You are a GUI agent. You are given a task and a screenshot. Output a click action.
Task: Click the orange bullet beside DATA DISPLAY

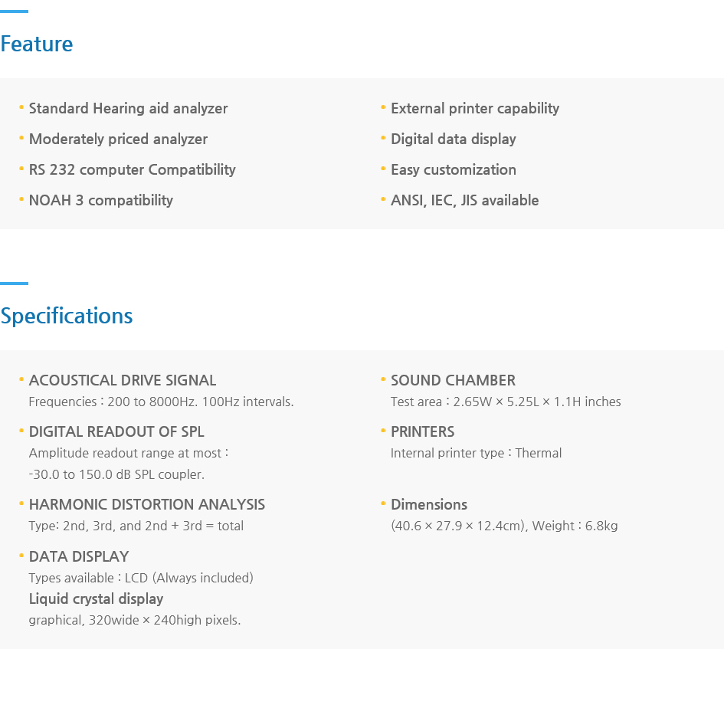point(21,556)
